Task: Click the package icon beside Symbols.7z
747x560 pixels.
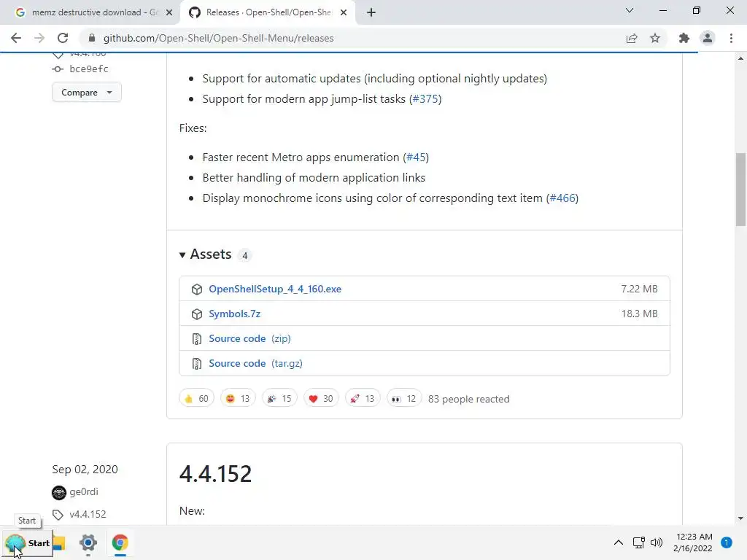Action: point(197,314)
